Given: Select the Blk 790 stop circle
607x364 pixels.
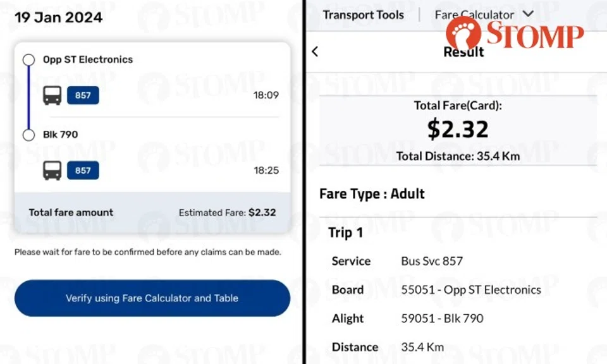Looking at the screenshot, I should coord(28,135).
